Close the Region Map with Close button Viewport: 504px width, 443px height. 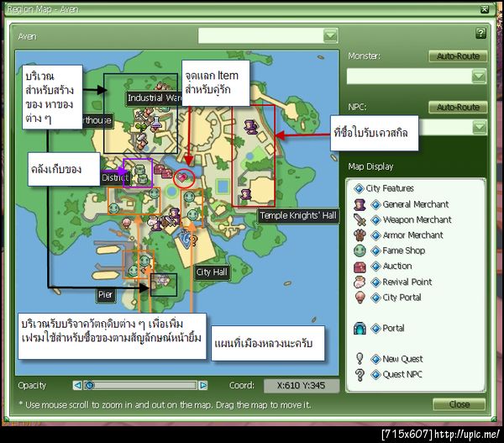[x=459, y=404]
